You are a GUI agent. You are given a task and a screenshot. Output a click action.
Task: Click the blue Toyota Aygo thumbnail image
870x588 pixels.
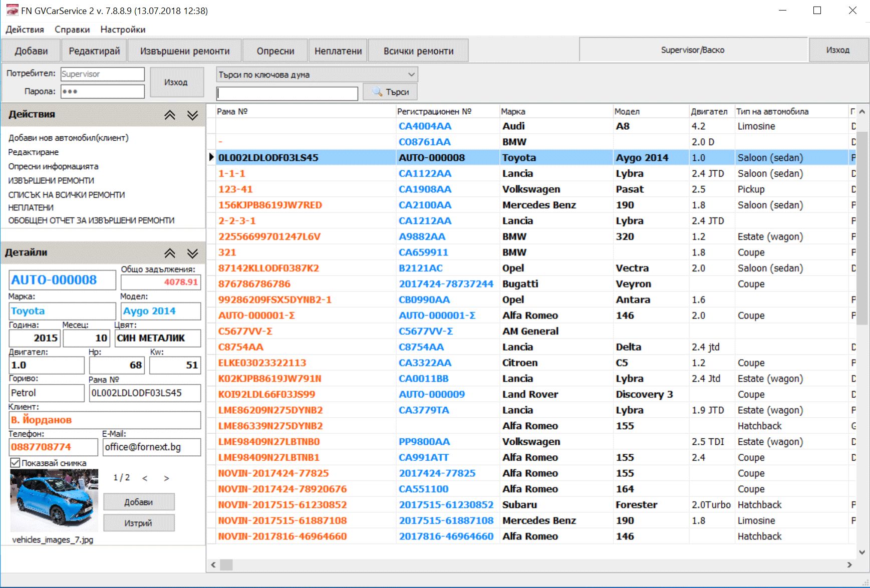pyautogui.click(x=54, y=500)
